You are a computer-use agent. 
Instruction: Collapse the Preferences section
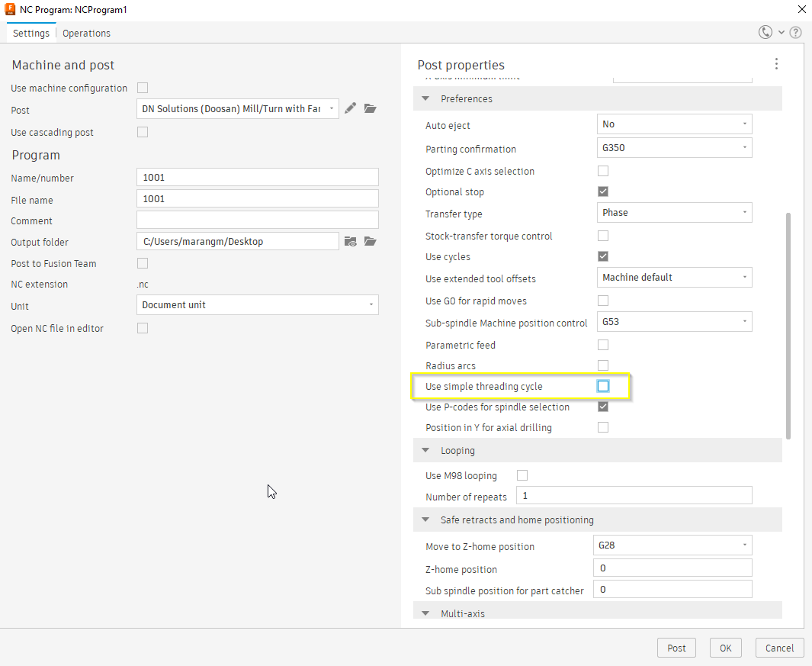pos(425,98)
